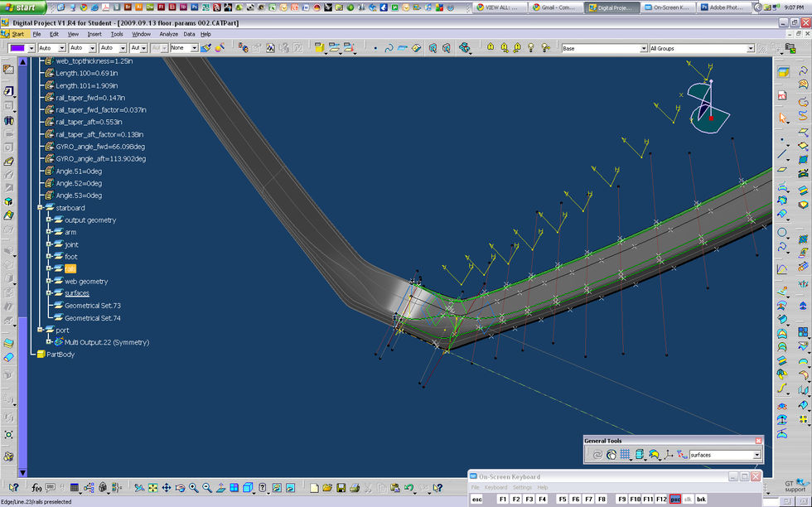Open the 'All Groups' dropdown
Screen dimensions: 812x507
(x=751, y=48)
